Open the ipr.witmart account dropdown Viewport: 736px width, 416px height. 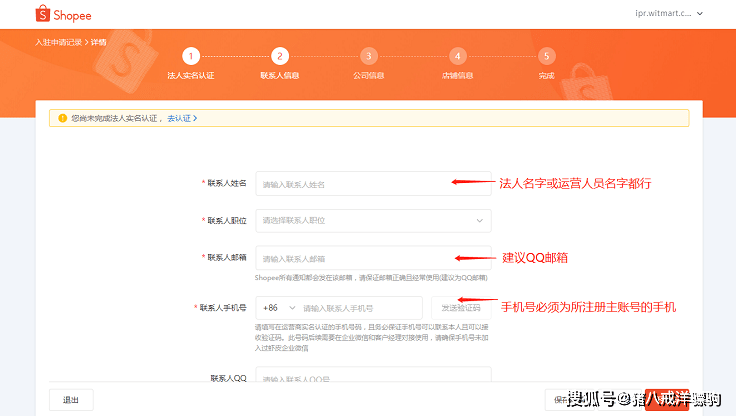[x=671, y=13]
